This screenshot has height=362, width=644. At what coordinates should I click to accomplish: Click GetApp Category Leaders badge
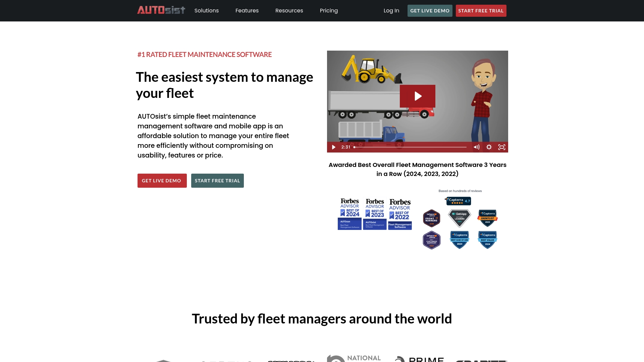coord(459,218)
